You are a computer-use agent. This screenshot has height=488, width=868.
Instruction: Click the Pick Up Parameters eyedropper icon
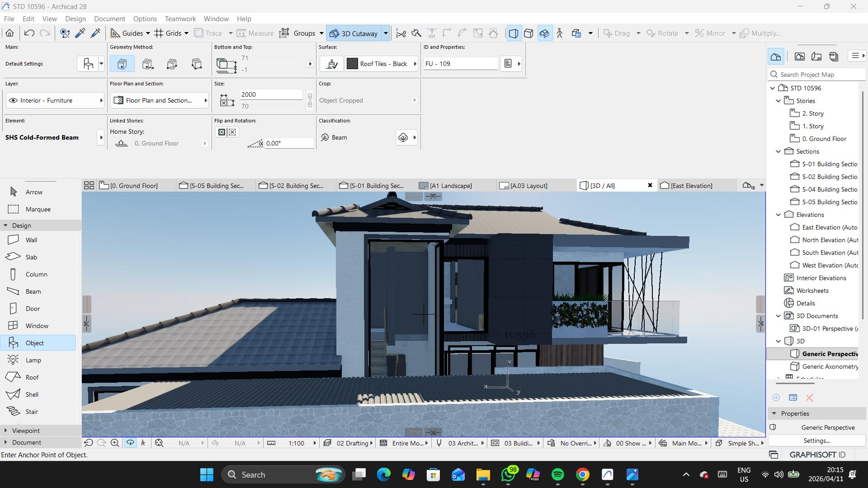tap(80, 33)
